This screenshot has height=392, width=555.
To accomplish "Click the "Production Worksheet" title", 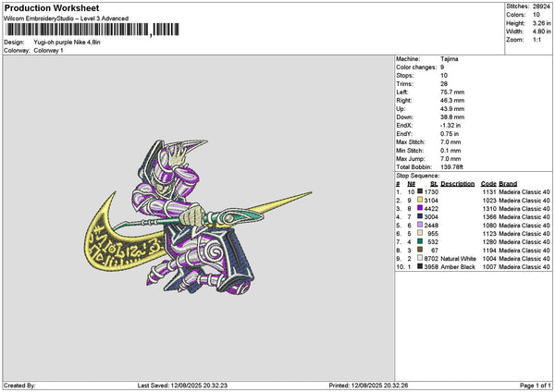I will click(52, 8).
